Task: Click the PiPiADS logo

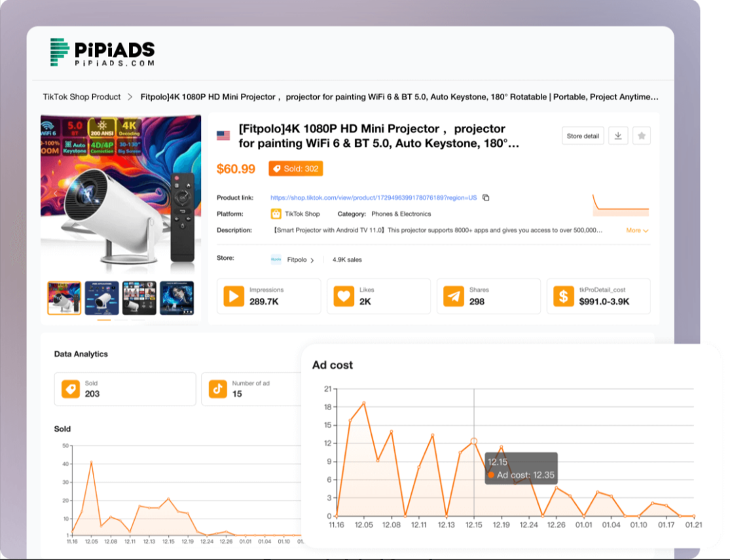Action: coord(102,52)
